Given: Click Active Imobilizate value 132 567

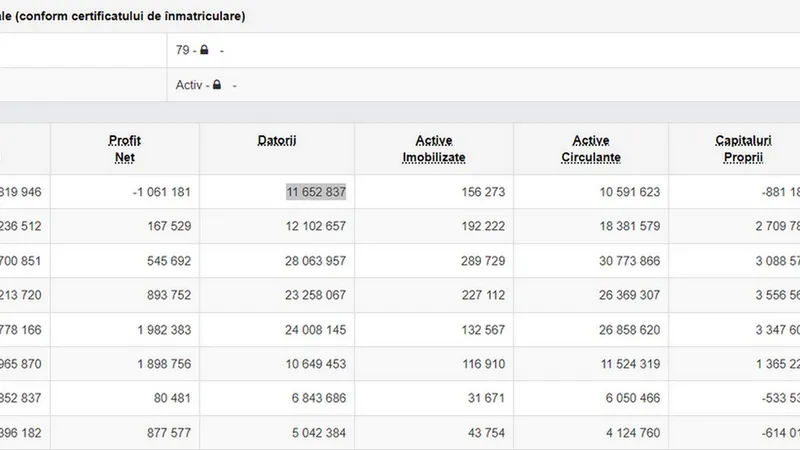Looking at the screenshot, I should (483, 330).
